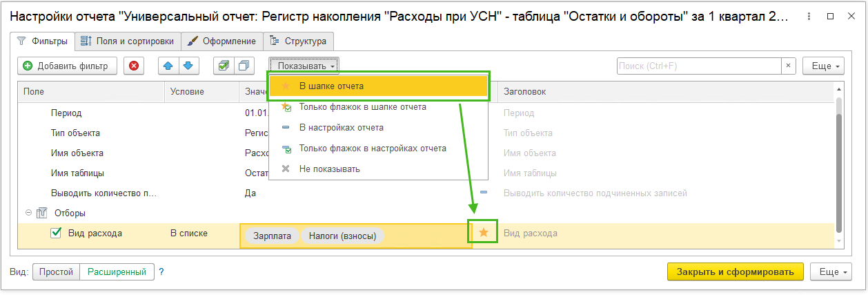Click the blue dash icon in the Выводить количество row
This screenshot has height=295, width=868.
[x=484, y=193]
